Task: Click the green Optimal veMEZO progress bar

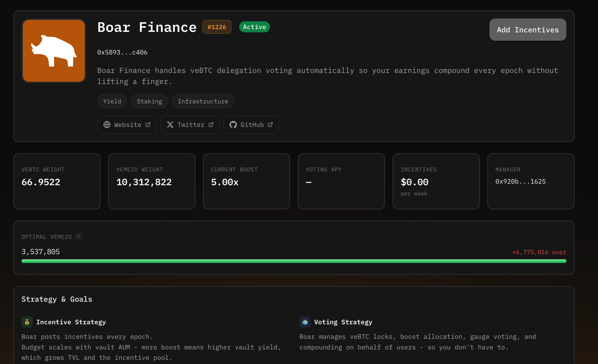Action: point(294,261)
